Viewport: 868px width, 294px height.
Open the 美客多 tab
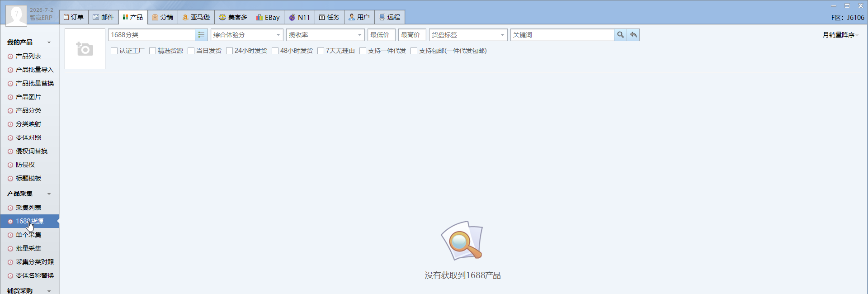point(233,17)
